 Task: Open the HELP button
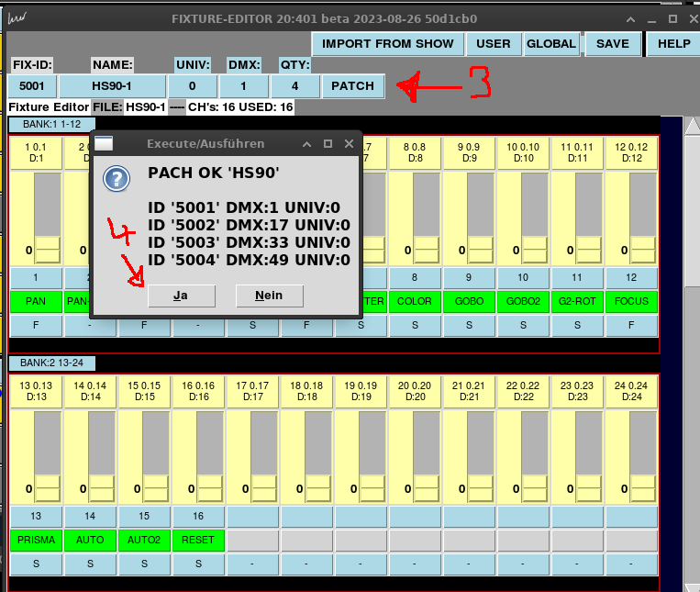tap(673, 43)
